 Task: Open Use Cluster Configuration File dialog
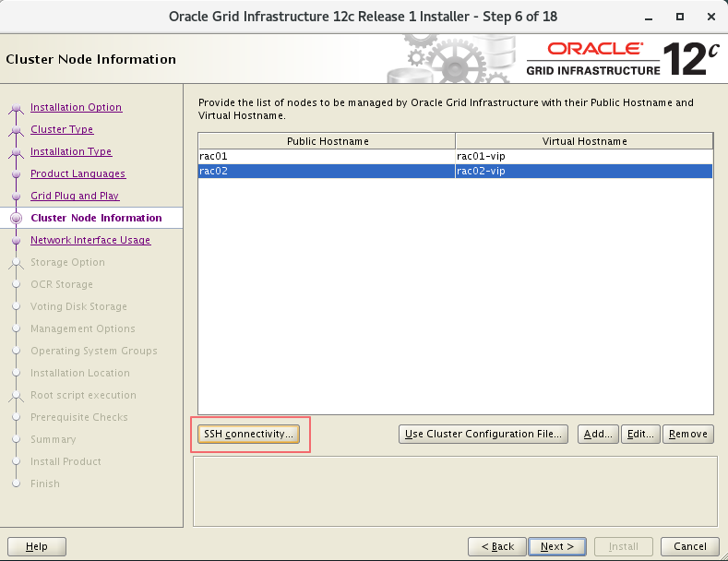tap(483, 434)
